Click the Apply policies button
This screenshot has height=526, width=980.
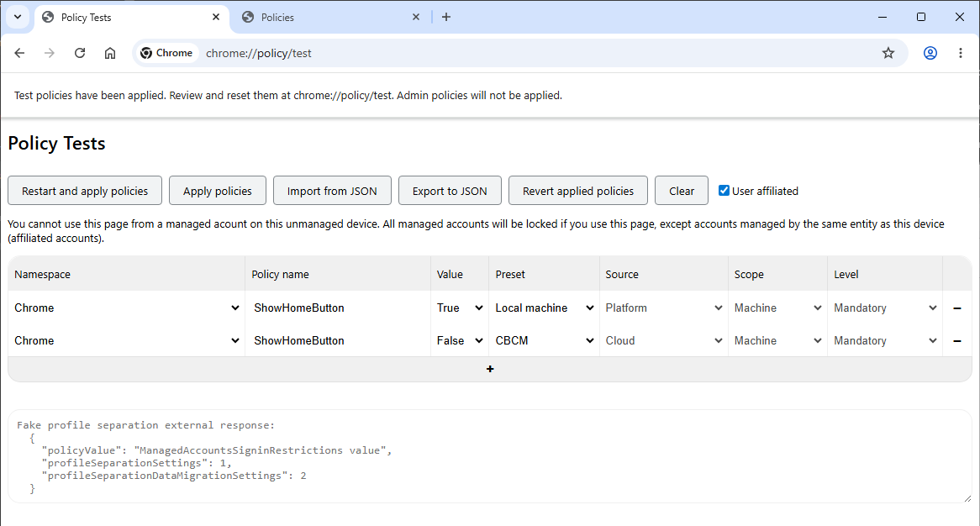pyautogui.click(x=218, y=191)
